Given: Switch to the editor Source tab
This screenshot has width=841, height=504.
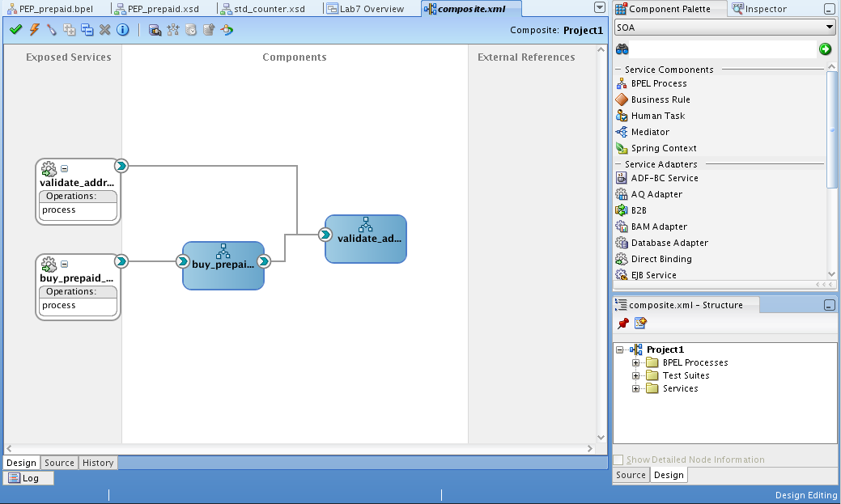Looking at the screenshot, I should [x=59, y=463].
